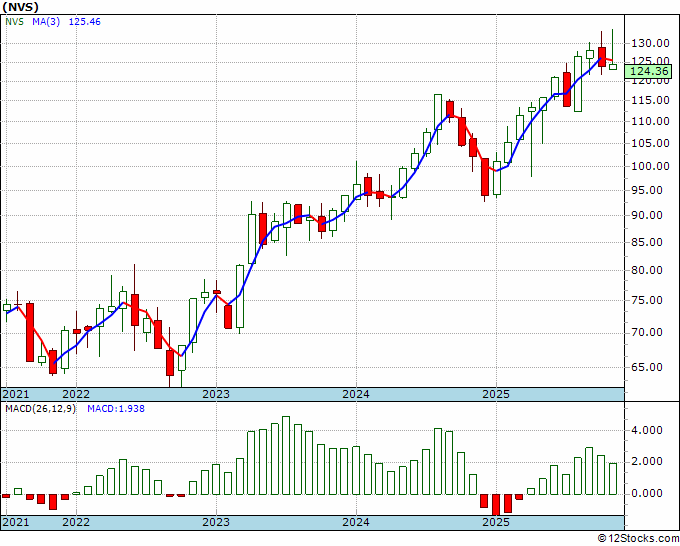Click the 130.00 price axis label
The height and width of the screenshot is (546, 680).
point(650,43)
